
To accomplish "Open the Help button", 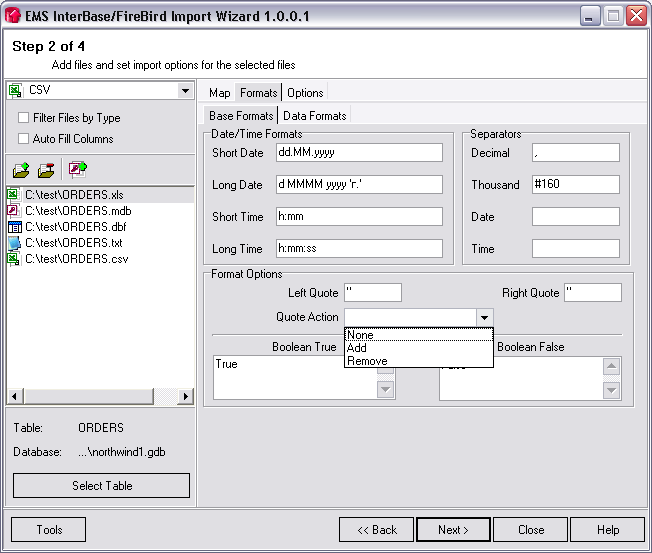I will (608, 530).
